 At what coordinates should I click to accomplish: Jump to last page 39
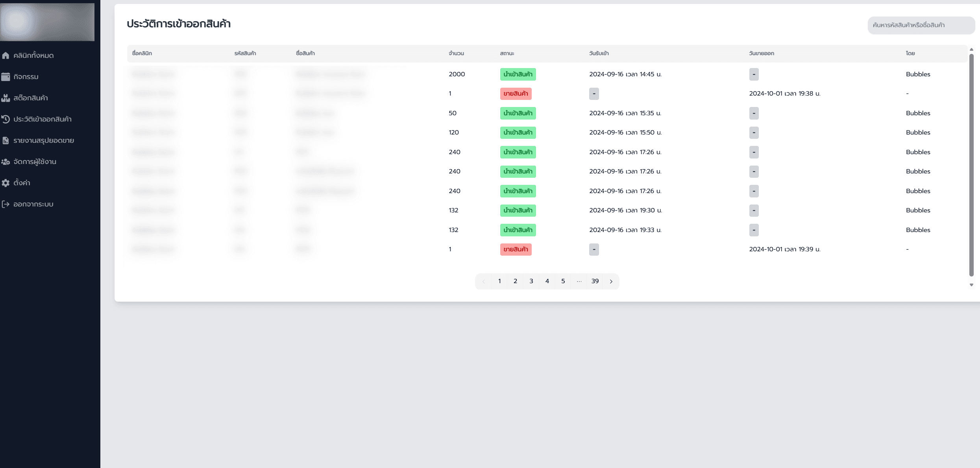click(x=595, y=281)
